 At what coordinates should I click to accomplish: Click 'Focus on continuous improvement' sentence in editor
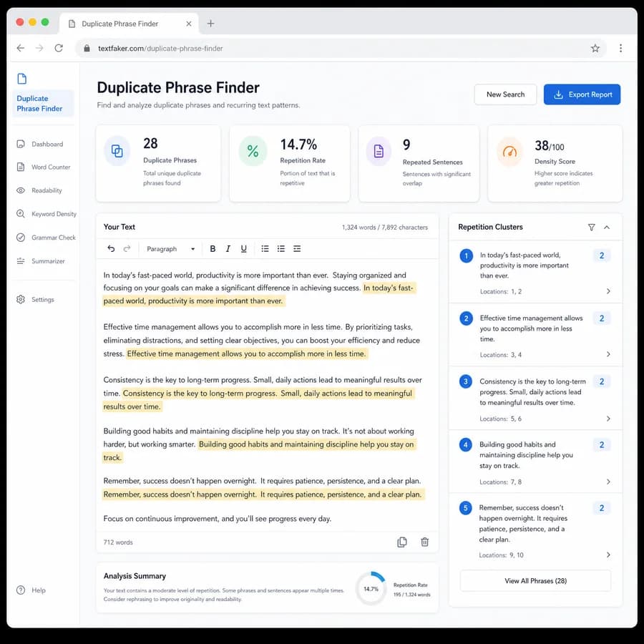(x=218, y=519)
